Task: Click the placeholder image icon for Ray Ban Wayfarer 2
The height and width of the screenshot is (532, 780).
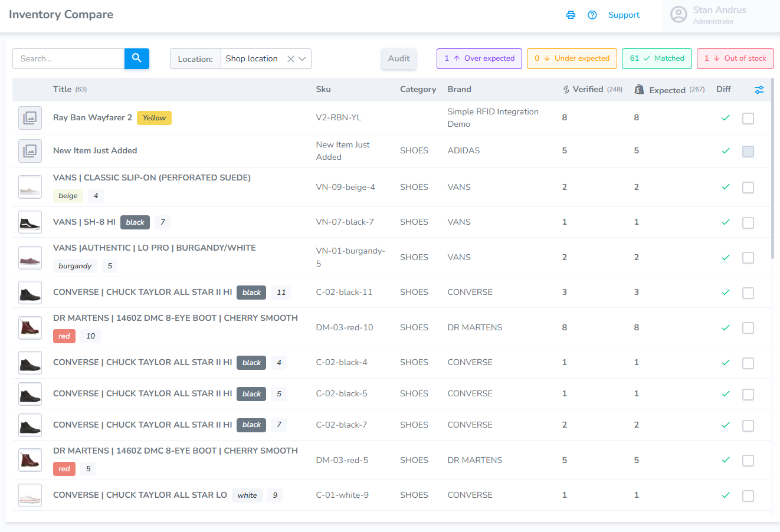Action: (x=30, y=118)
